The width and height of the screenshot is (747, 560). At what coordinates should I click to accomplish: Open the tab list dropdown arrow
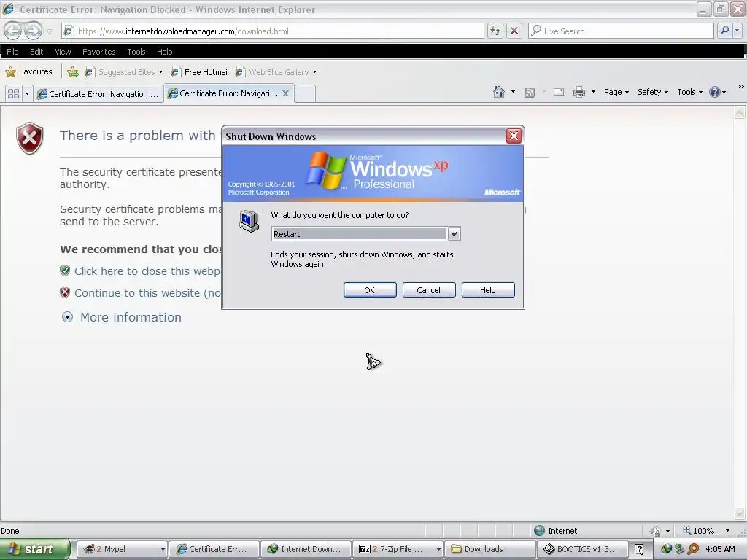[x=27, y=93]
